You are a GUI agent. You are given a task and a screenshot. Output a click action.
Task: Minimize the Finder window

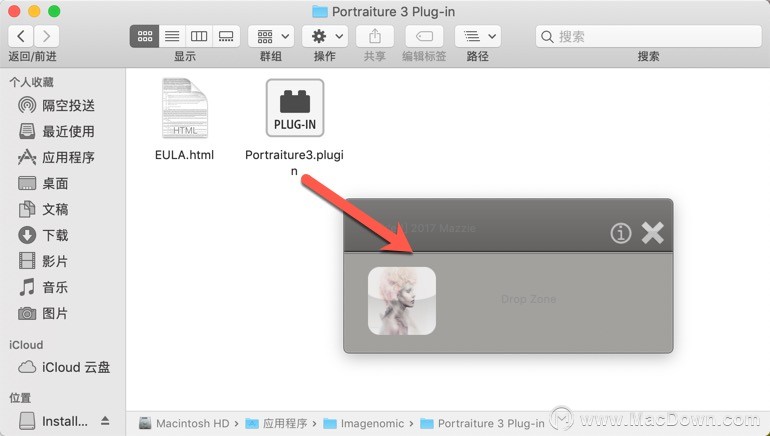[34, 11]
